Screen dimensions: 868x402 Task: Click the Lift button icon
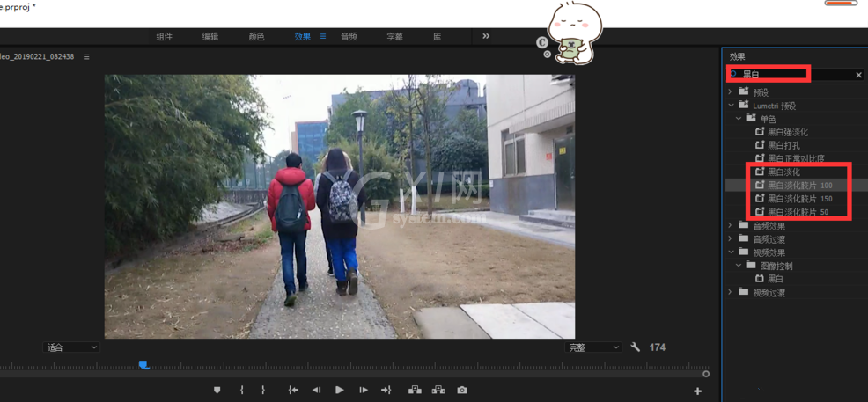click(x=415, y=390)
